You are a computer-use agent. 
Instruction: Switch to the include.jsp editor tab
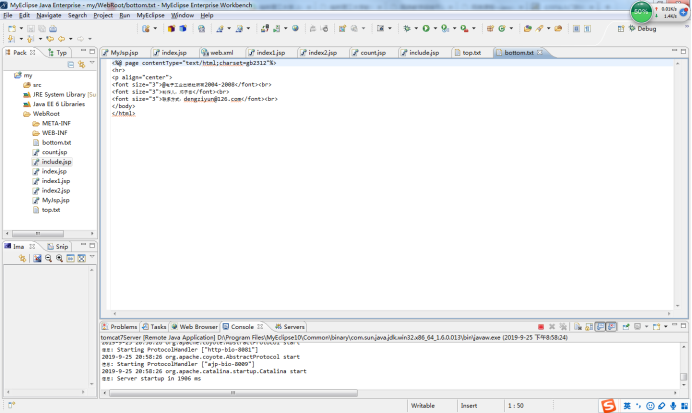tap(420, 53)
